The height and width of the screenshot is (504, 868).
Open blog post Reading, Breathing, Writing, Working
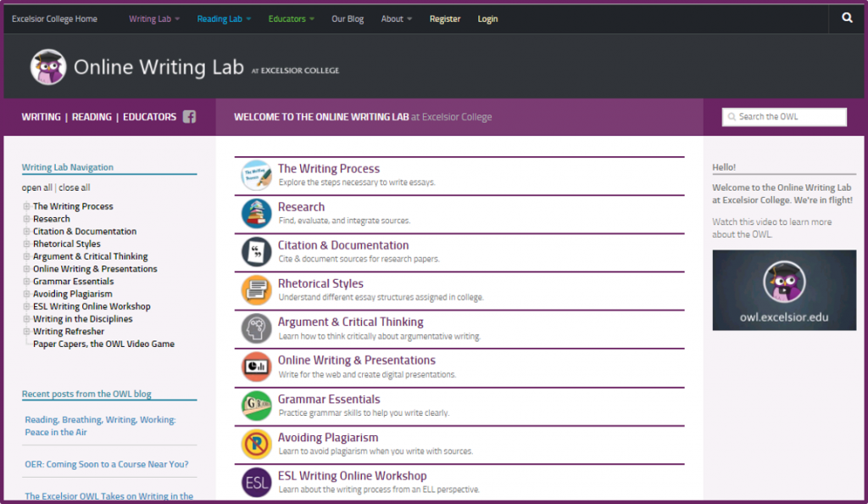[100, 426]
